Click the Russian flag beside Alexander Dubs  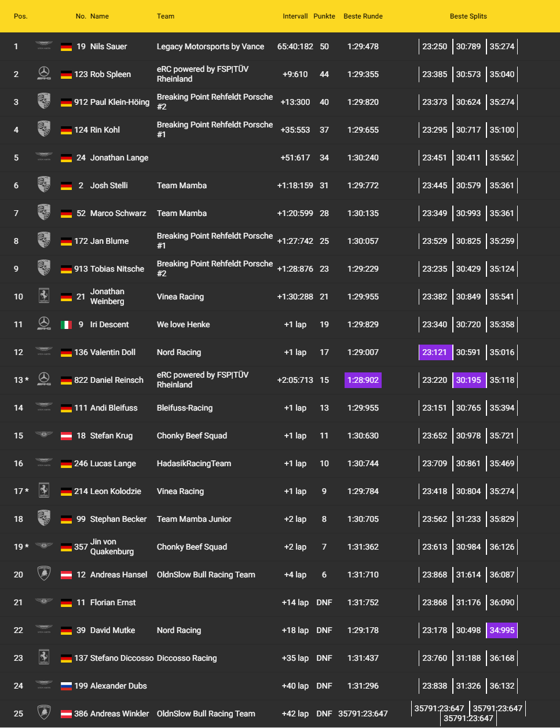66,686
